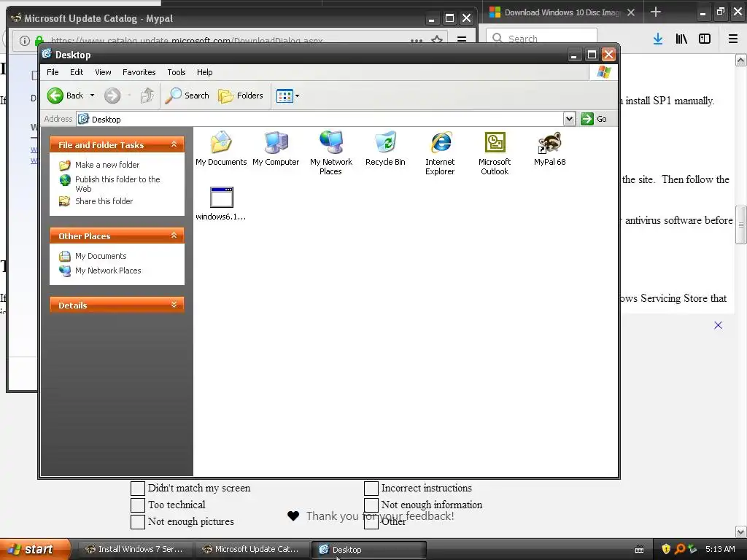The image size is (747, 560).
Task: Click the Views toolbar icon
Action: coord(285,96)
